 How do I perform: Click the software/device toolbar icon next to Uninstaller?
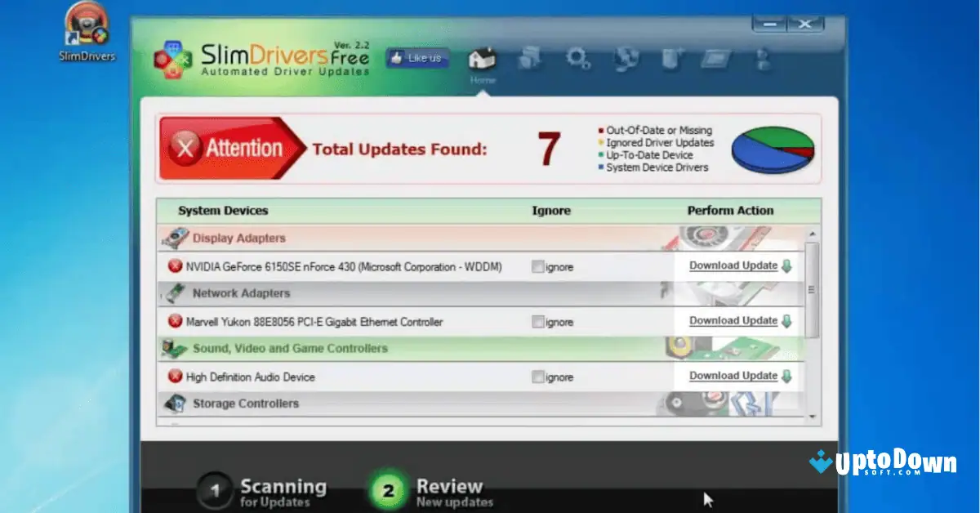[x=716, y=57]
